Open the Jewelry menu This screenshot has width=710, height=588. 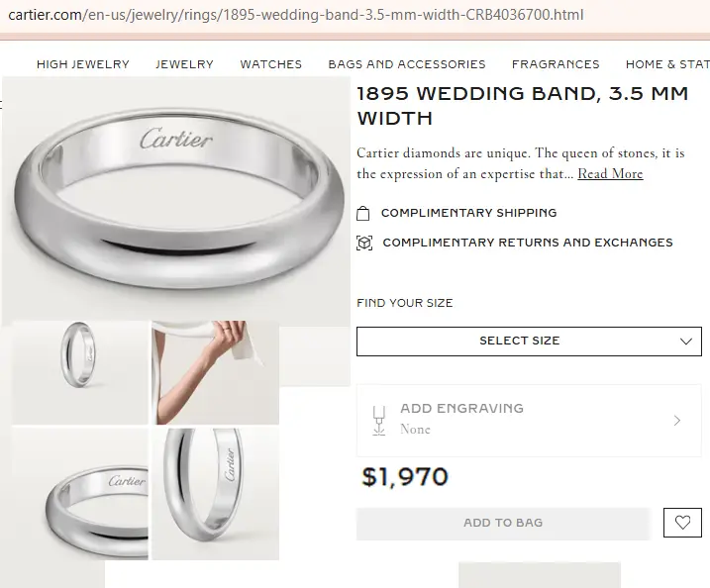184,64
